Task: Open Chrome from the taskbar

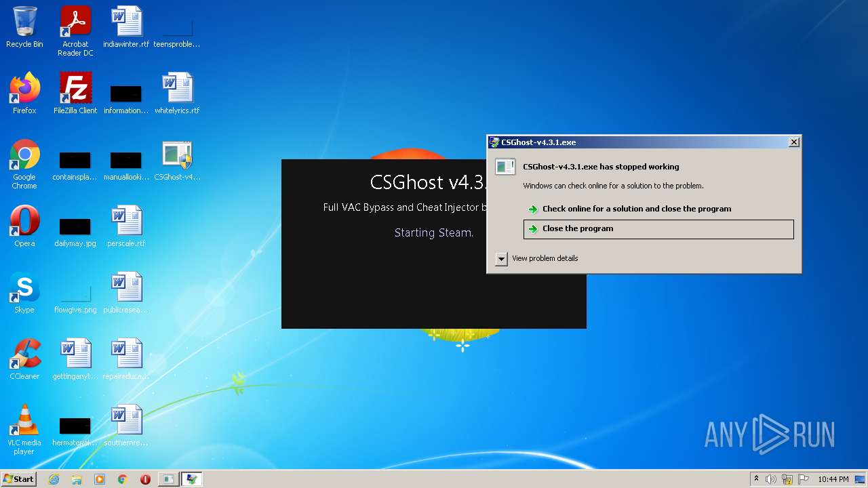Action: [123, 479]
